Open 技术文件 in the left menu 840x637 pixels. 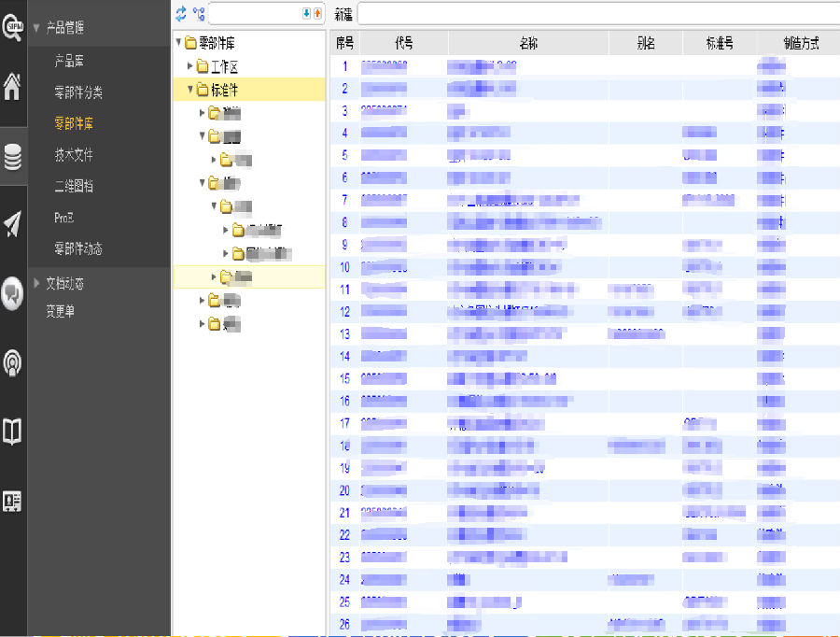pyautogui.click(x=74, y=155)
